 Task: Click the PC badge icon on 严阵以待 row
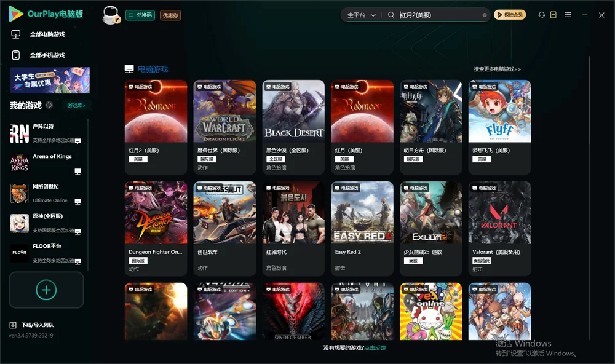[x=77, y=141]
